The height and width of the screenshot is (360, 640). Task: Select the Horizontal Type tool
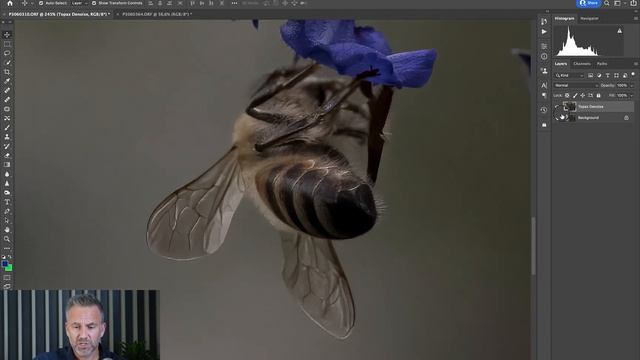(7, 202)
